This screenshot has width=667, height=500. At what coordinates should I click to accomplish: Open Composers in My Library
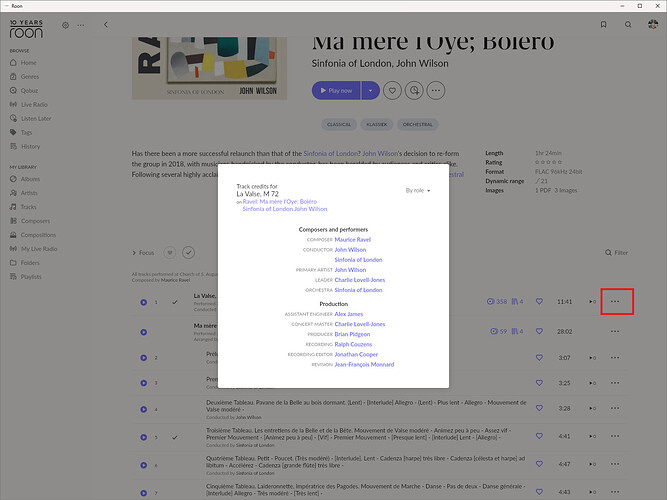(30, 221)
